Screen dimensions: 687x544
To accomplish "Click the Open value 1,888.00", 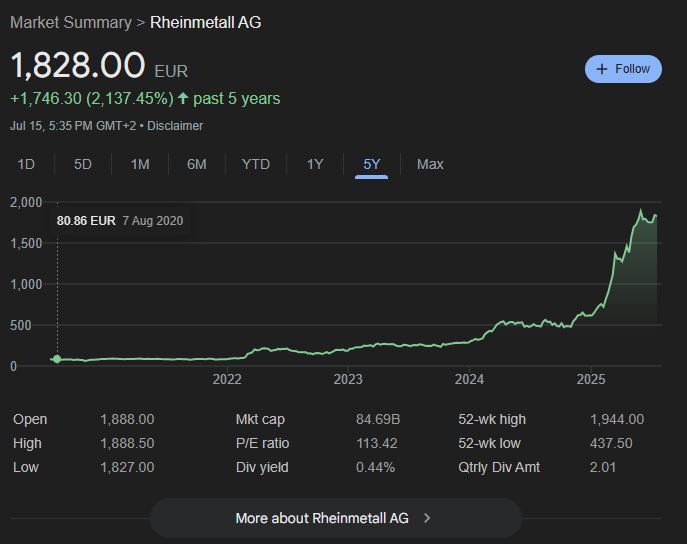I will [x=127, y=419].
